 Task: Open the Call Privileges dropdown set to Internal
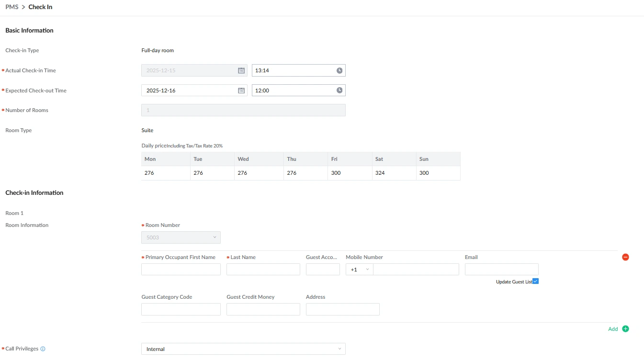(243, 349)
